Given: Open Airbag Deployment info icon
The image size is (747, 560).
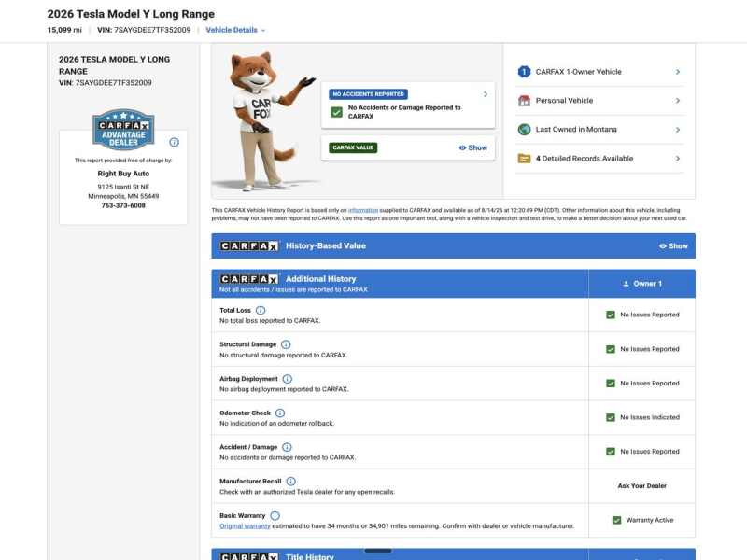Looking at the screenshot, I should click(288, 379).
